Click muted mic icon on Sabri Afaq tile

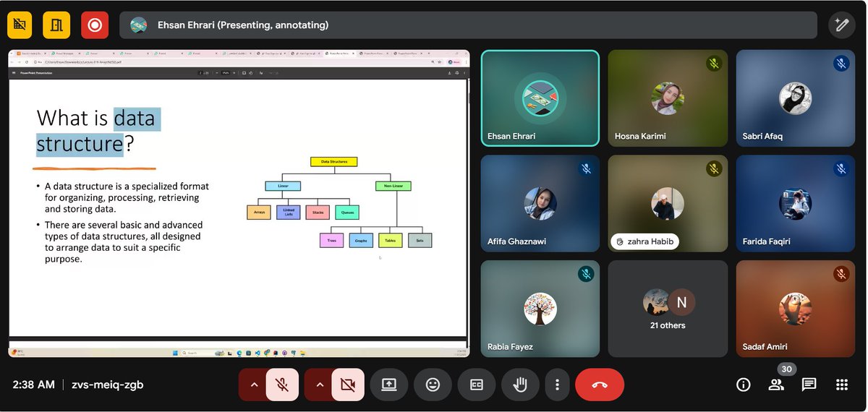(x=841, y=64)
